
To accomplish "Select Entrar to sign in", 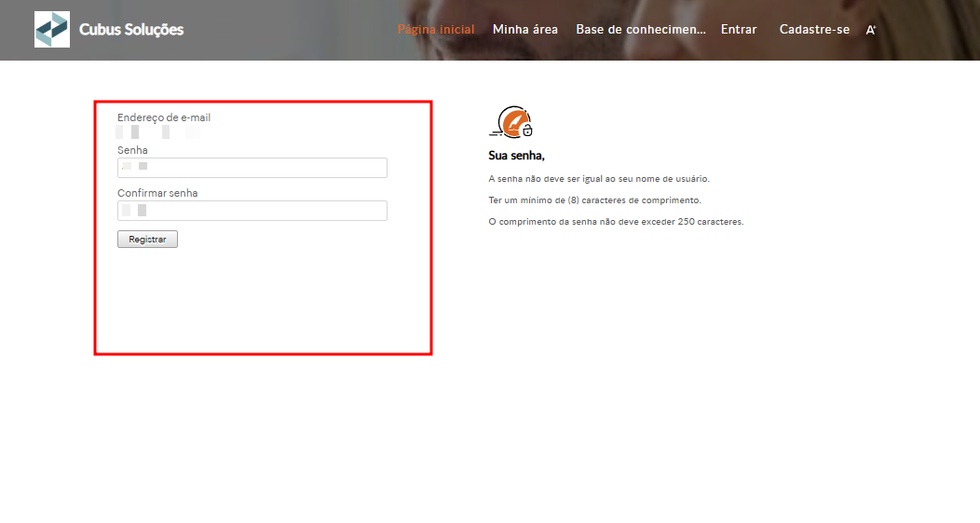I will click(x=739, y=30).
